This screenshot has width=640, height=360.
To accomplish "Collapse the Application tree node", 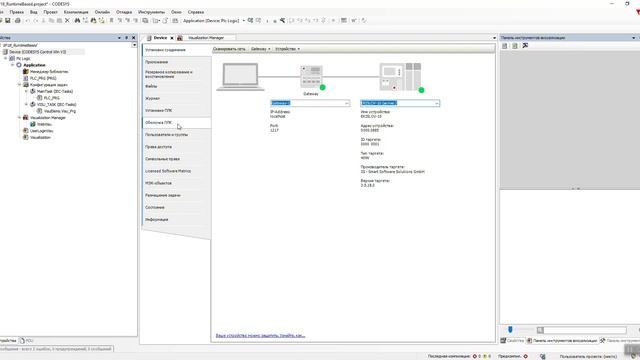I will pyautogui.click(x=13, y=65).
